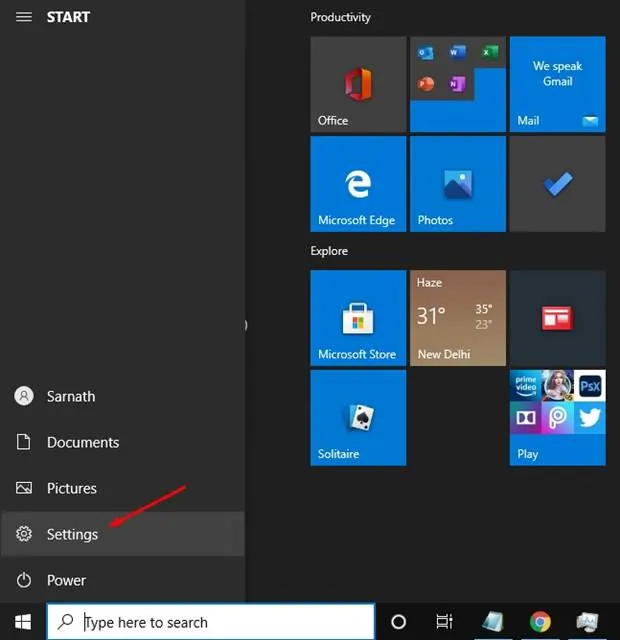Open the Pictures folder shortcut

pyautogui.click(x=71, y=488)
